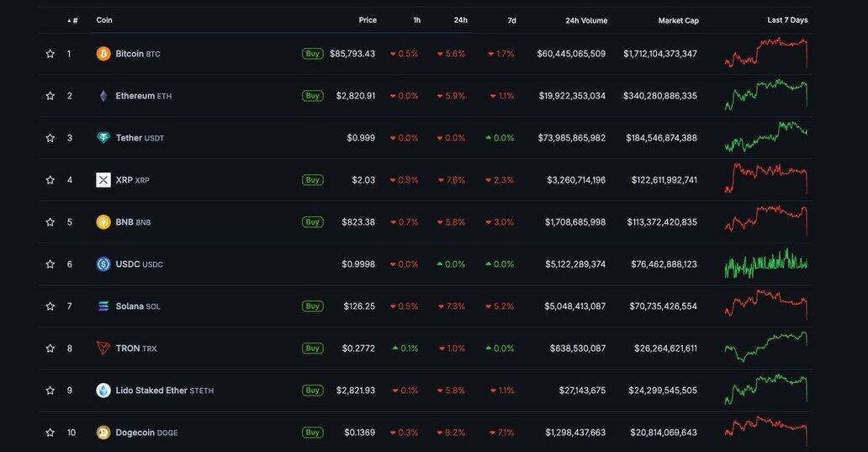Screen dimensions: 868x452
Task: Click the Bitcoin coin logo icon
Action: point(103,54)
